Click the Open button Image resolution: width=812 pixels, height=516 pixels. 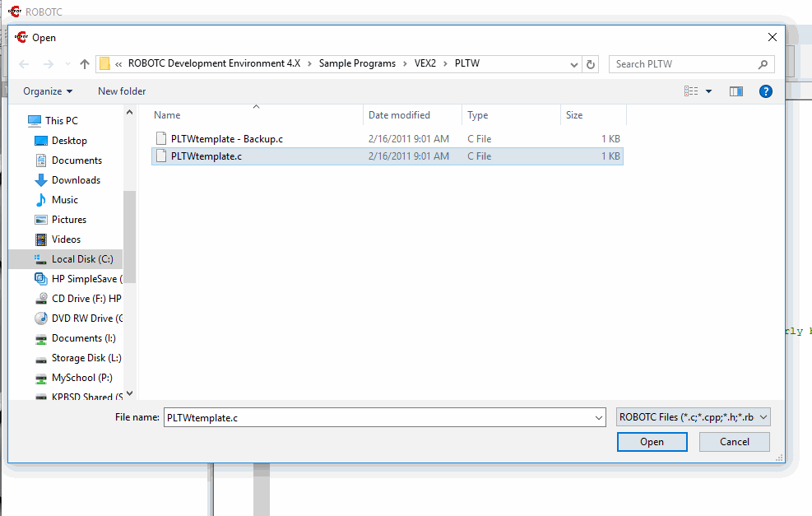(x=652, y=442)
